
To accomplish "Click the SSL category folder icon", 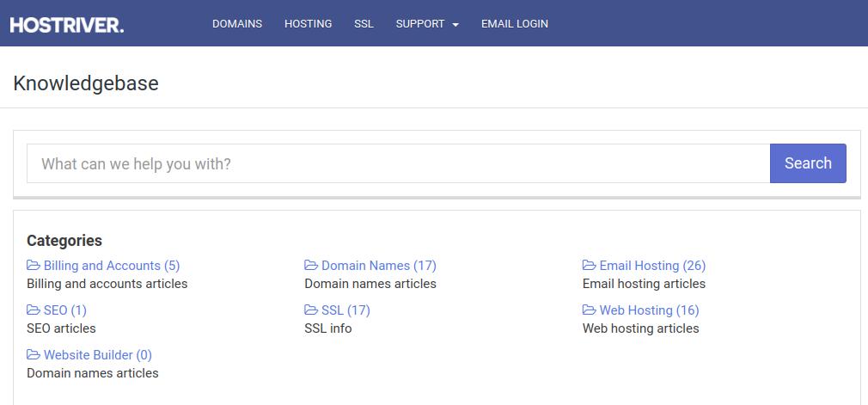I will [311, 310].
